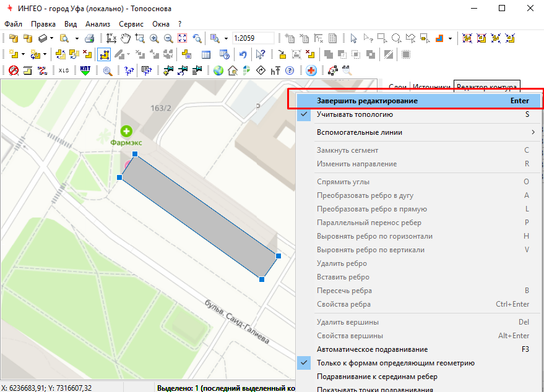The width and height of the screenshot is (544, 392).
Task: Open the Файл menu
Action: 13,24
